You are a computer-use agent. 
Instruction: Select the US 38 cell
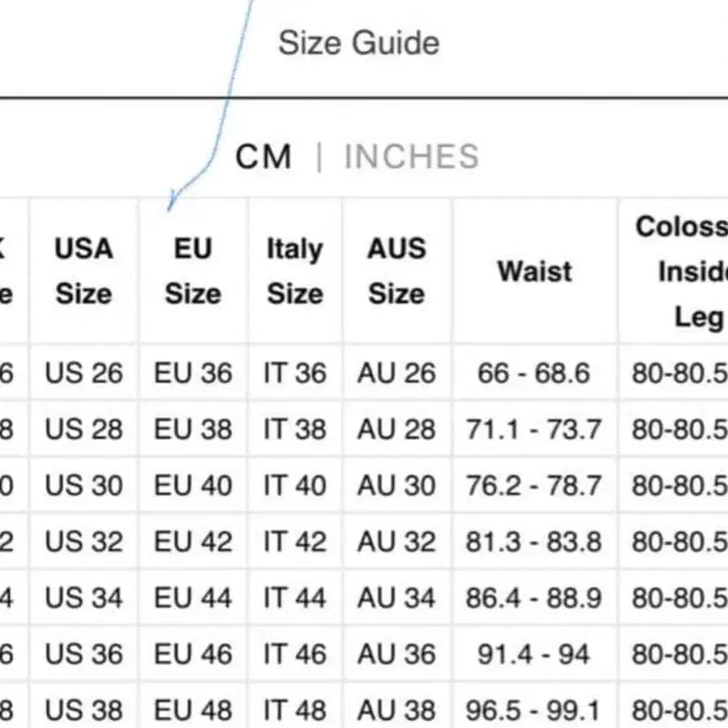point(84,710)
